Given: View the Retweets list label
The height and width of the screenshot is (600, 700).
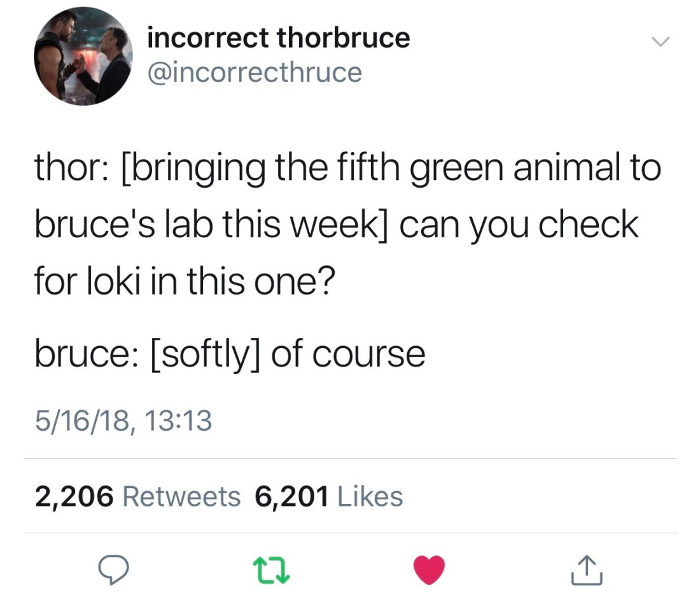Looking at the screenshot, I should click(181, 496).
